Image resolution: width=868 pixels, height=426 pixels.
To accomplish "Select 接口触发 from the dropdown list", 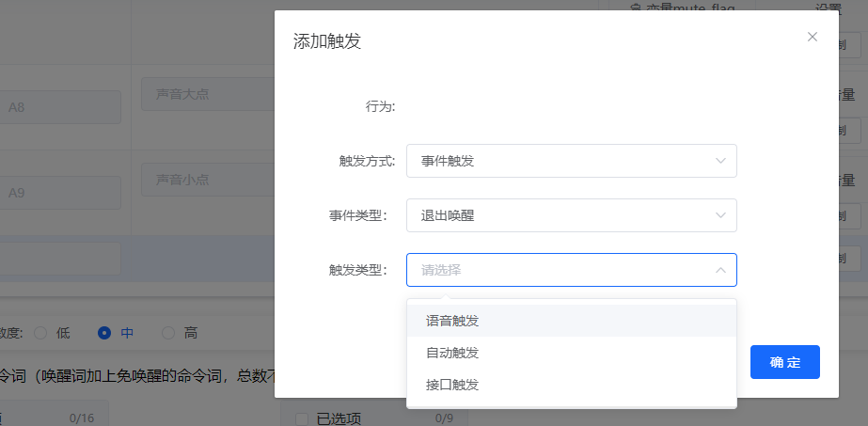I will [571, 385].
